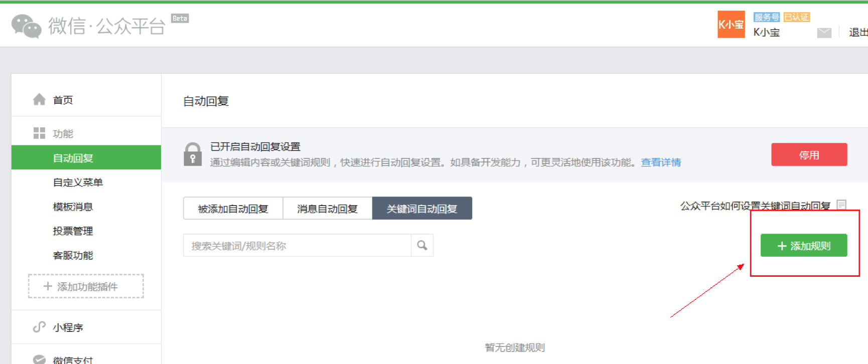
Task: Open the document icon beside the help link
Action: pos(841,205)
